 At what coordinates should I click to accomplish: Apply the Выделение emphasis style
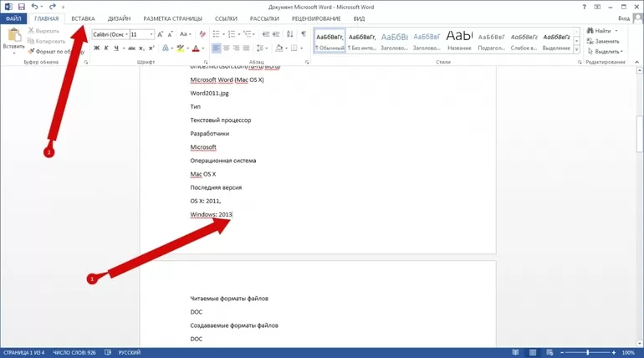coord(556,41)
